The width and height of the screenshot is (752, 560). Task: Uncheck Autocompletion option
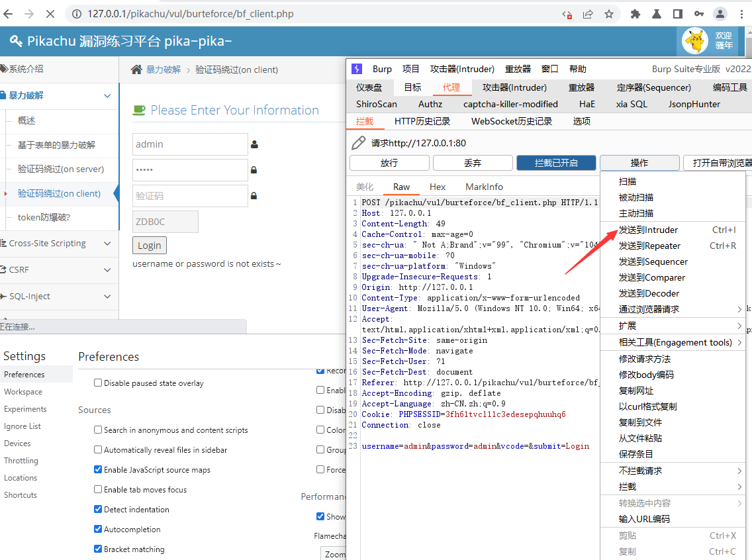click(x=98, y=529)
